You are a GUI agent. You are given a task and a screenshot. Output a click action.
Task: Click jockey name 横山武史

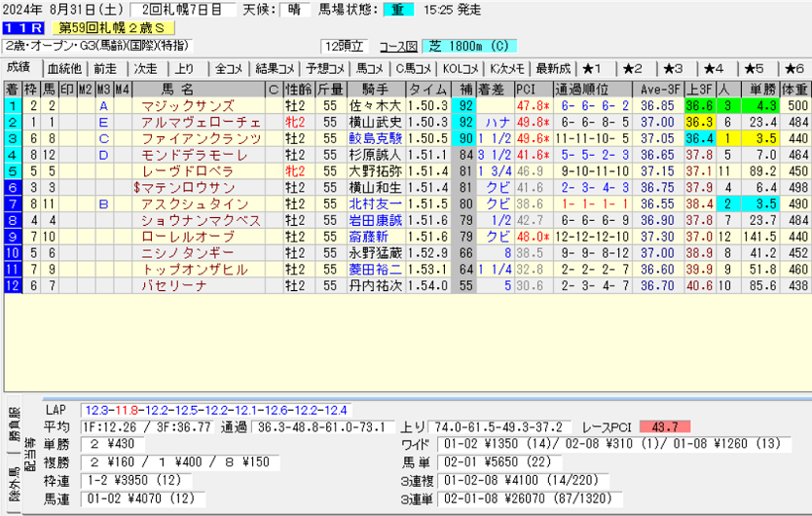point(376,122)
